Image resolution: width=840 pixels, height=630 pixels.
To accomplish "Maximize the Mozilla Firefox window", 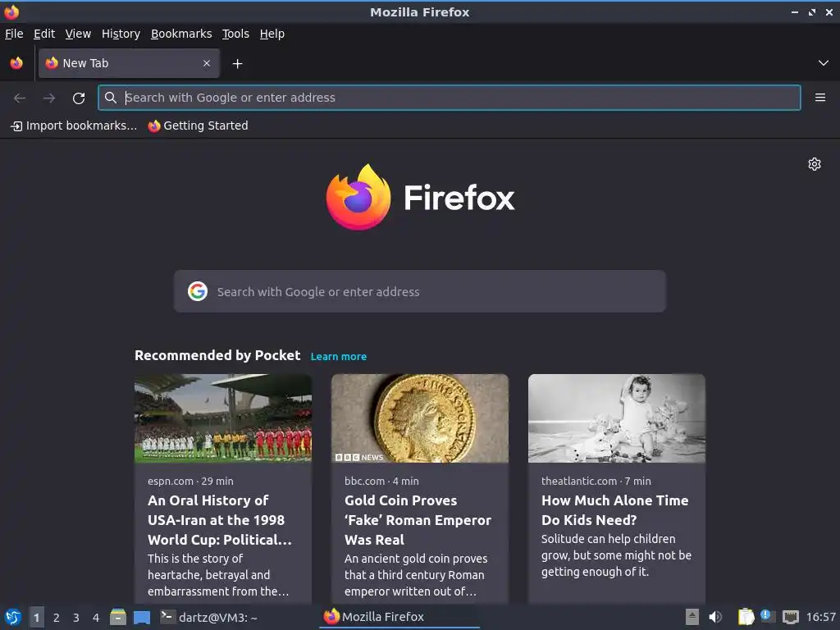I will click(811, 11).
